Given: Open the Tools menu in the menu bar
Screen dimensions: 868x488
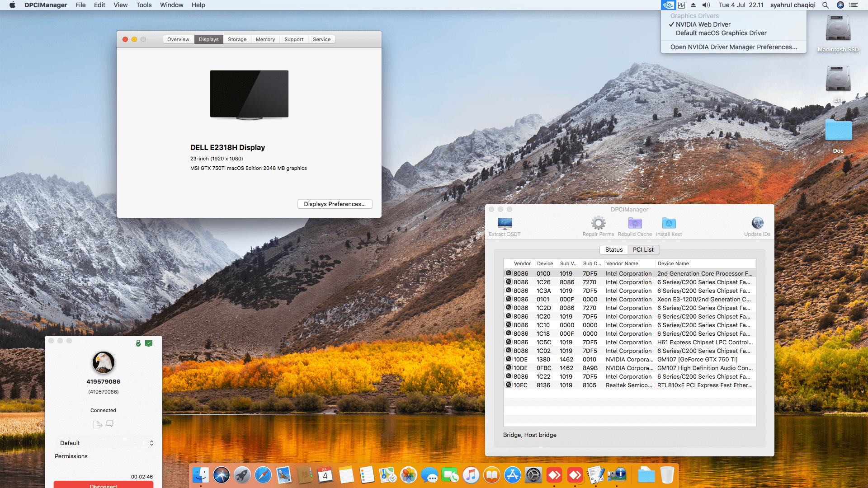Looking at the screenshot, I should click(x=144, y=5).
